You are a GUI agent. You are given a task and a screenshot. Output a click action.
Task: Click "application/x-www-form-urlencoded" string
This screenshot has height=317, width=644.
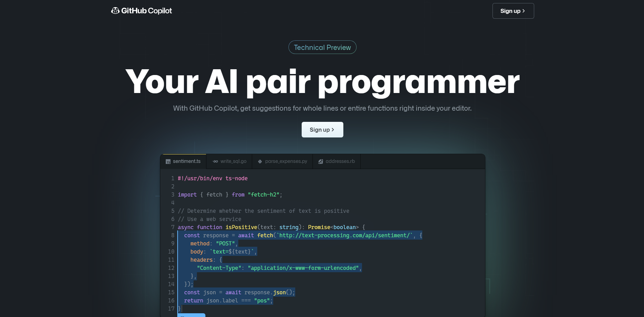click(303, 268)
